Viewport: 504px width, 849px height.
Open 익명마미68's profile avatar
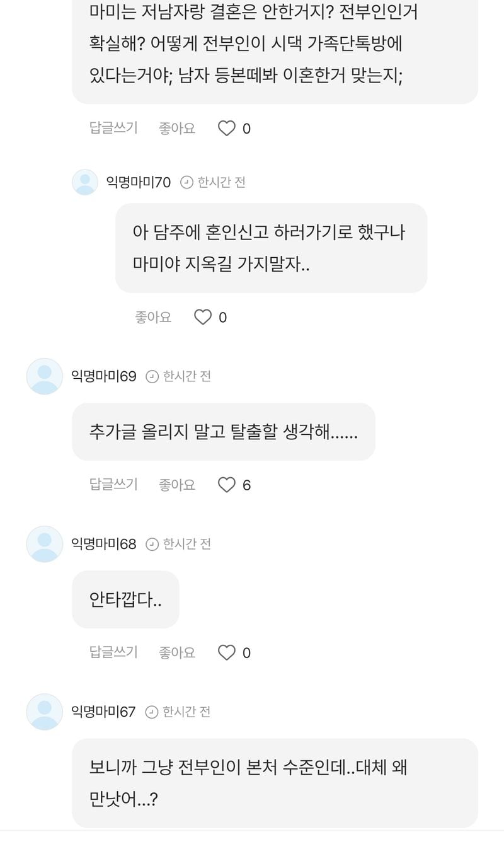pos(45,544)
